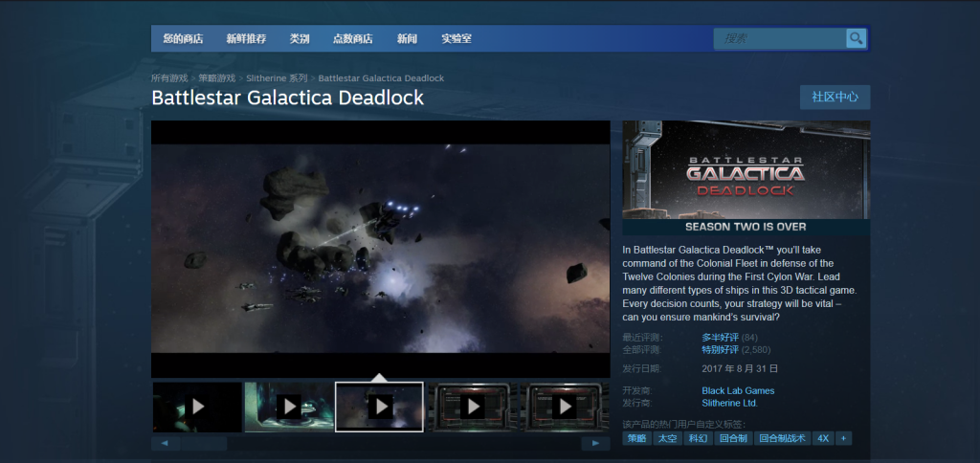Screen dimensions: 980x463
Task: Open the 新鲜推荐 menu
Action: (x=246, y=38)
